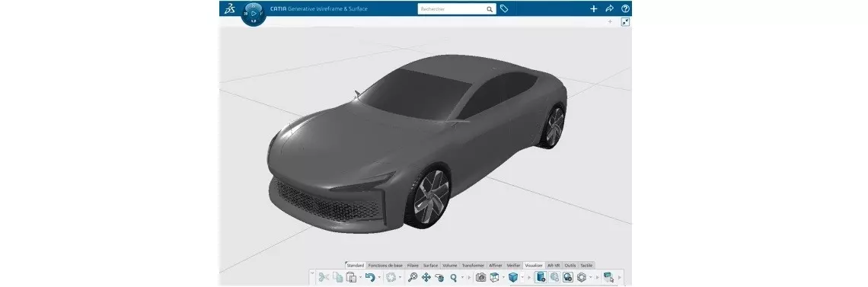This screenshot has height=287, width=868.
Task: Toggle the magnifier display mode button
Action: coord(567,277)
